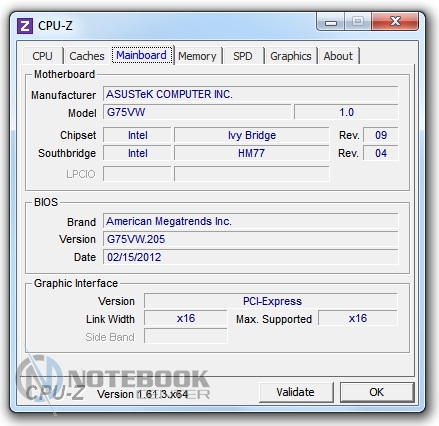Click the Intel southbridge vendor field

tap(137, 153)
